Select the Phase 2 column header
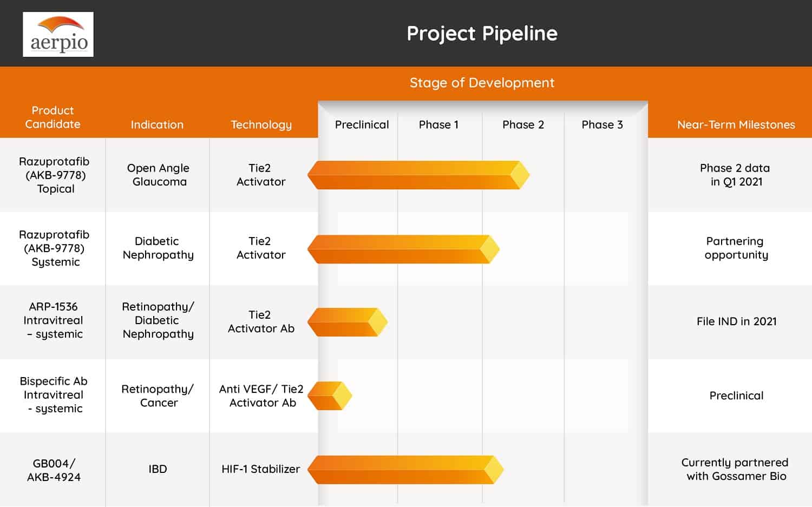Screen dimensions: 812x507 (523, 124)
